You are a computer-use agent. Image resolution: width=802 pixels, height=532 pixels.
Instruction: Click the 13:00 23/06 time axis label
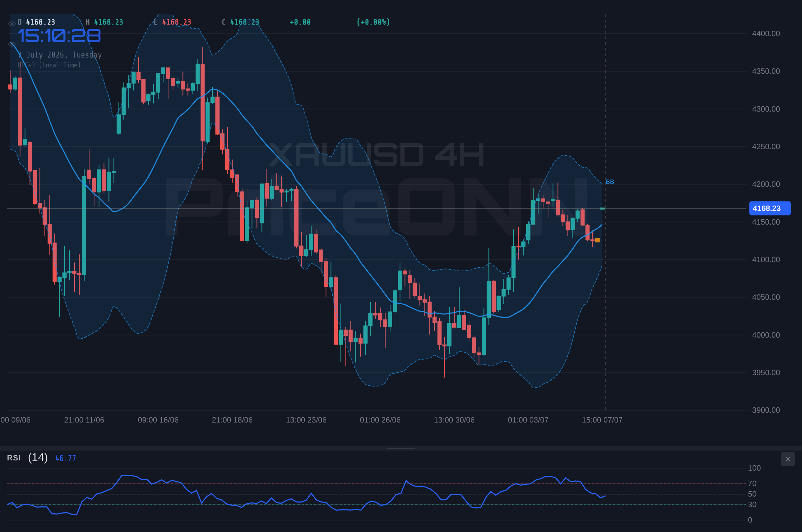pyautogui.click(x=306, y=420)
